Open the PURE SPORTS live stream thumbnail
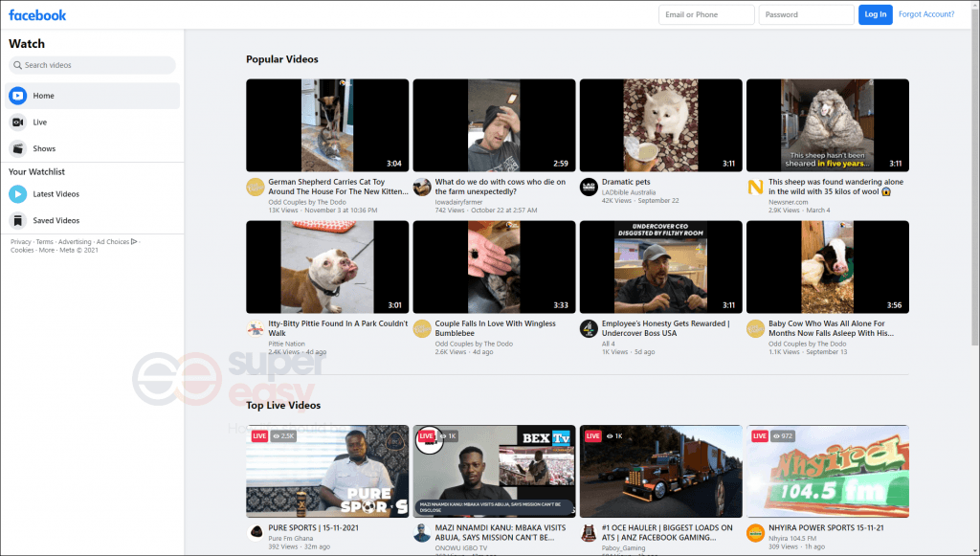 point(327,472)
